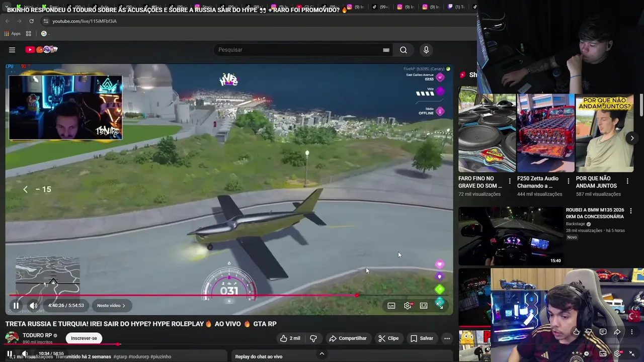Open options for 'POR QUE NÃO ANDAM JUNTOS' short

tap(627, 181)
